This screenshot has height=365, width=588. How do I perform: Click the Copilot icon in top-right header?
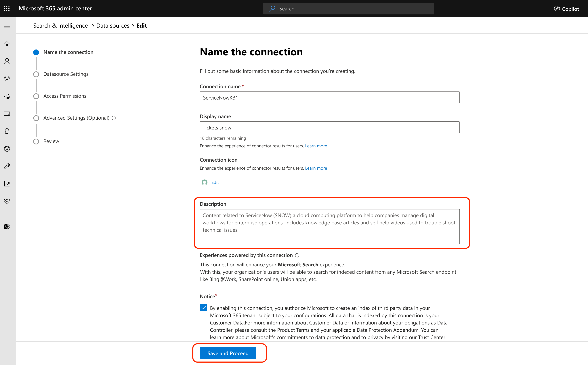pos(557,8)
